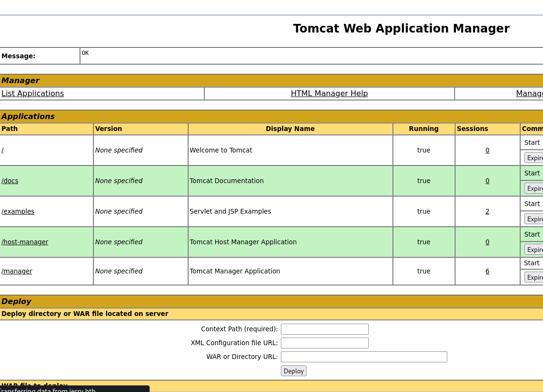Click Expire sessions button in /examples row

pos(534,218)
